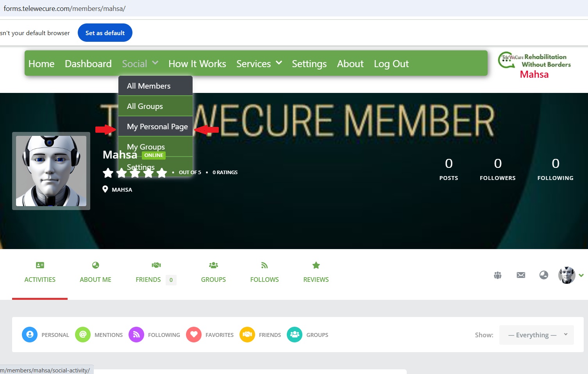Open Settings in top navigation bar

tap(309, 64)
